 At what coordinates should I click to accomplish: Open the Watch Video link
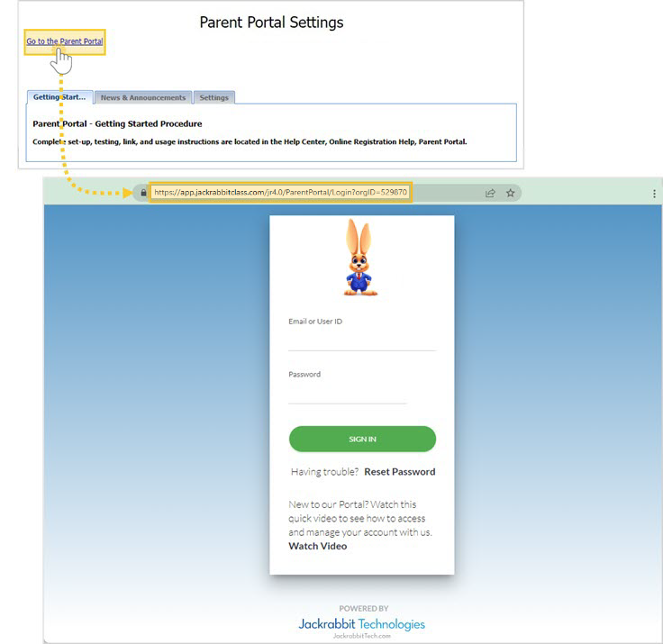click(318, 547)
